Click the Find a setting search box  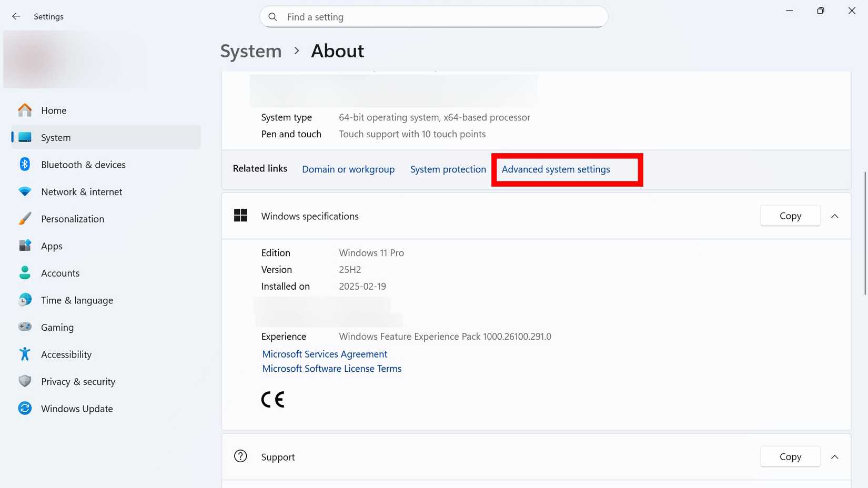click(x=433, y=16)
